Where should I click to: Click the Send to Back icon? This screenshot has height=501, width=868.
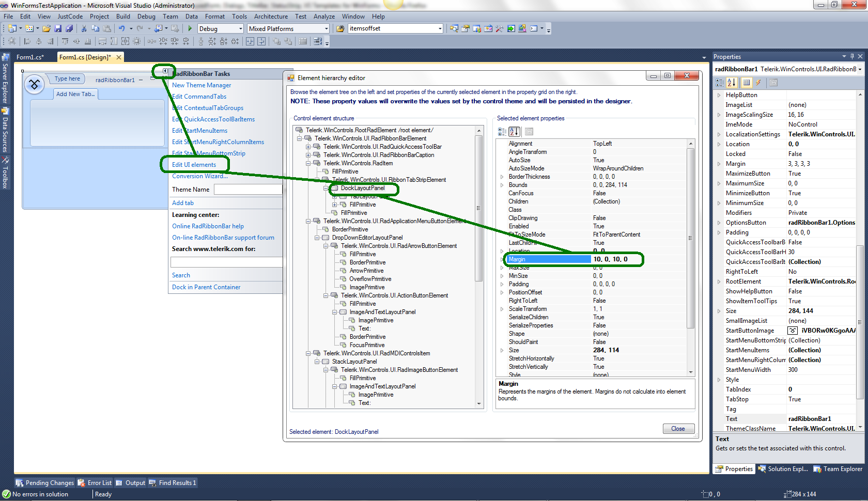288,41
